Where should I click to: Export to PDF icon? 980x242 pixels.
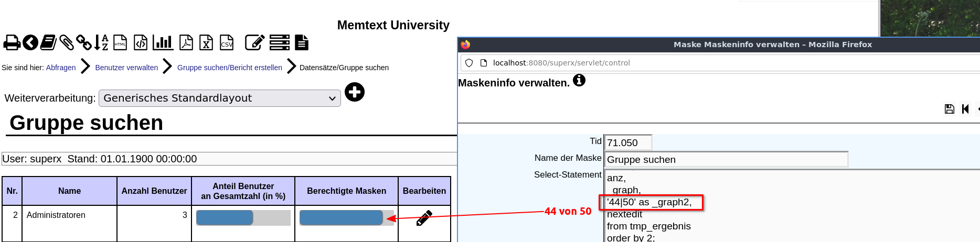[186, 42]
